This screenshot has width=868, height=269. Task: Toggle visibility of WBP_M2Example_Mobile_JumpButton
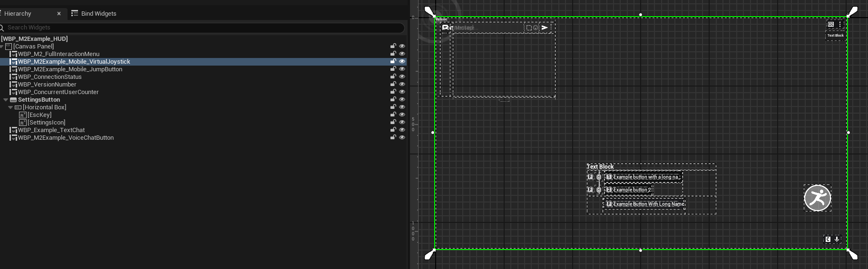tap(402, 69)
